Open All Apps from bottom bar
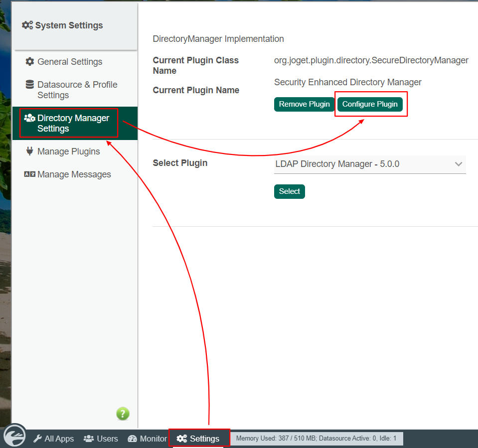The height and width of the screenshot is (448, 478). (x=54, y=439)
